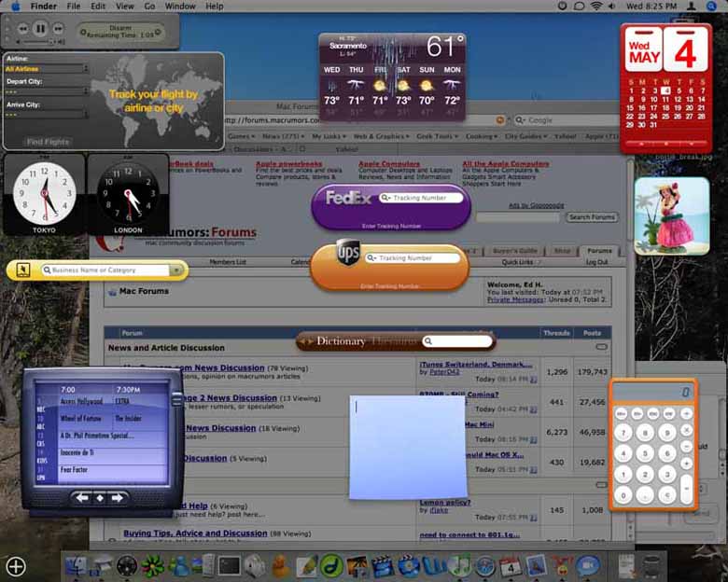Click the Business Name or Category search field
Viewport: 728px width, 582px height.
105,270
